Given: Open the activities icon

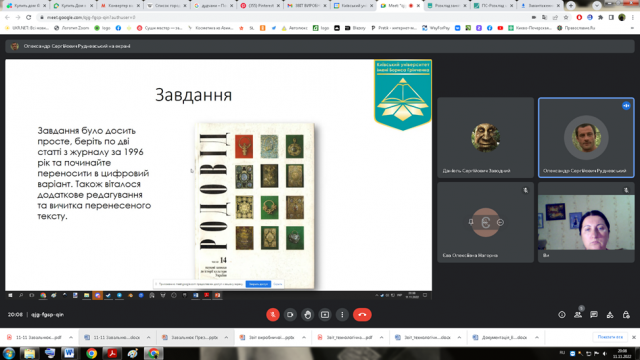Looking at the screenshot, I should pos(610,315).
